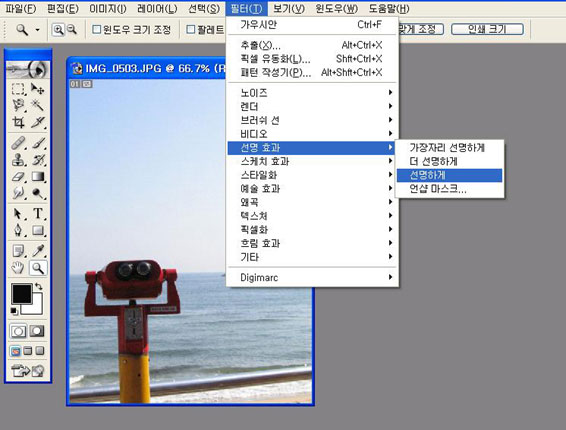Select the Clone Stamp tool

coord(18,160)
